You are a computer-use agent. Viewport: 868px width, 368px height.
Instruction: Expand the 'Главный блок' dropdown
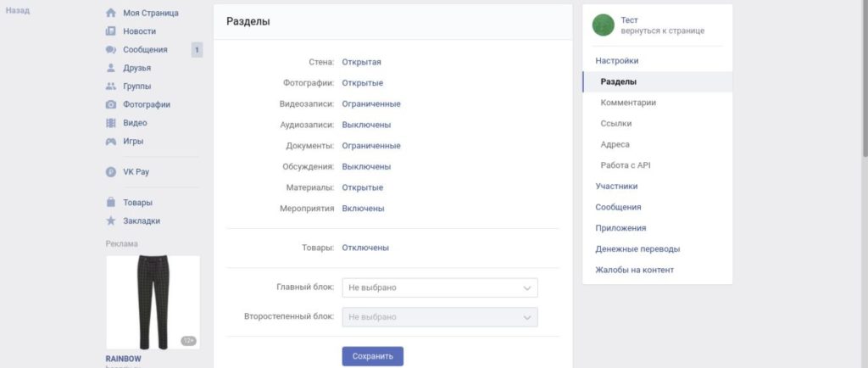[x=440, y=287]
